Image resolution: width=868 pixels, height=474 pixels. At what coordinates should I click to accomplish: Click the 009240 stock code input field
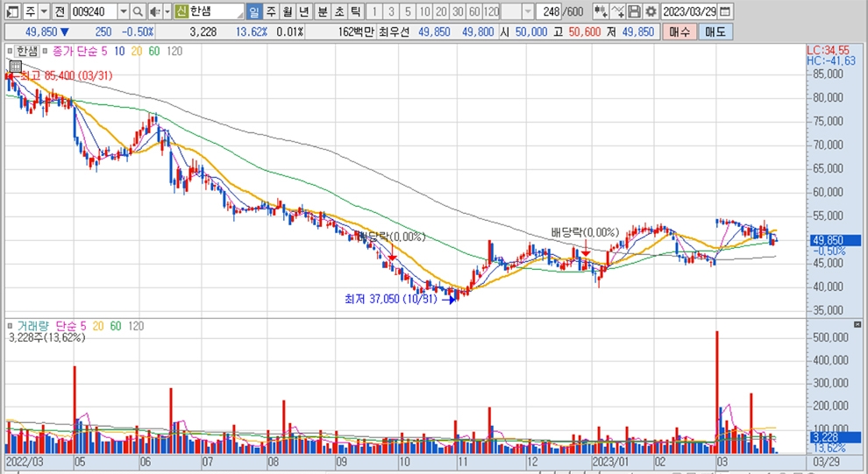92,11
